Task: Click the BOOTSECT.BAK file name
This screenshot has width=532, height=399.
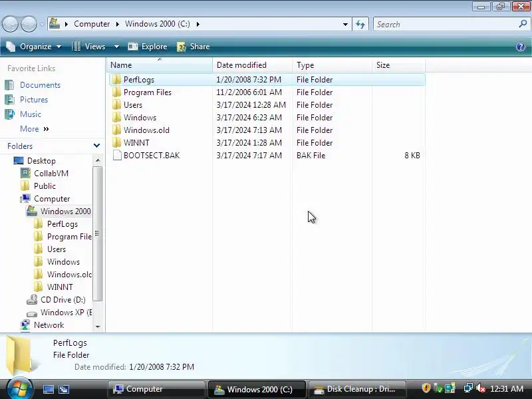Action: [x=152, y=156]
